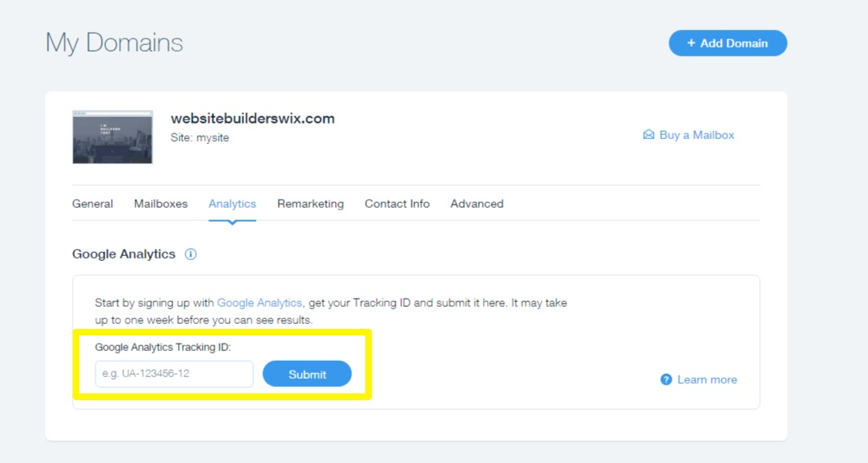Screen dimensions: 868x463
Task: Open the mysite thumbnail preview
Action: (112, 137)
